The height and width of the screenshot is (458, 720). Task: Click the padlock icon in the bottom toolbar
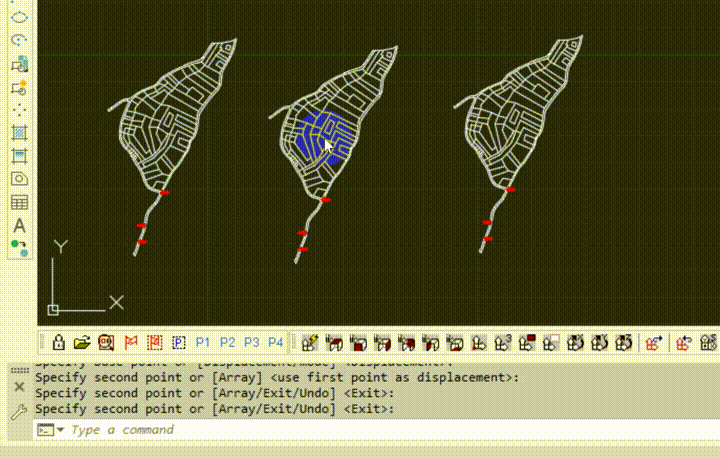58,342
